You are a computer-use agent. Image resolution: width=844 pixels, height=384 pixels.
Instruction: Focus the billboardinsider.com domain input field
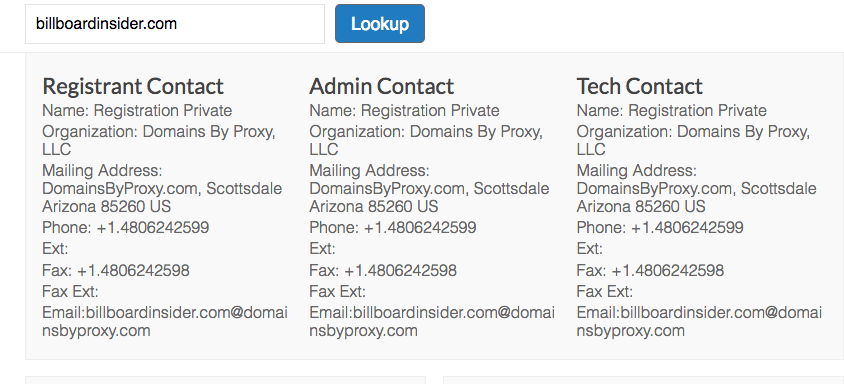point(175,24)
